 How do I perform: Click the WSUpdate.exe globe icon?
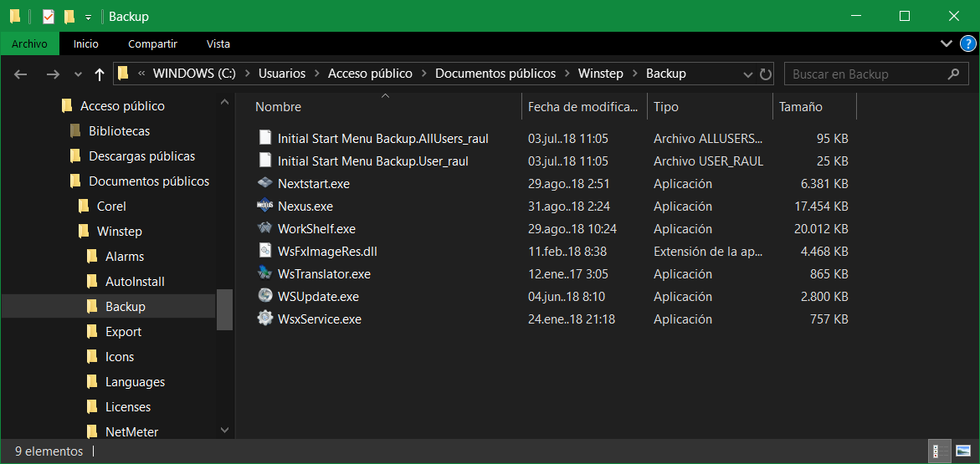point(264,296)
